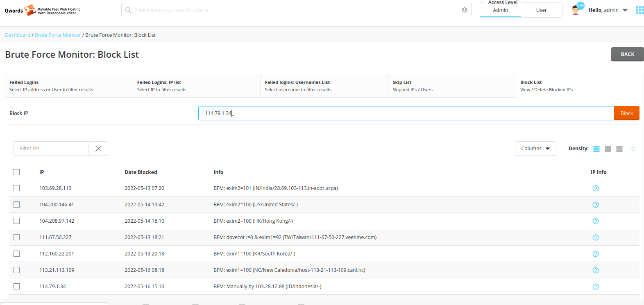This screenshot has height=305, width=644.
Task: Check the row for 104.200.146.41
Action: tap(17, 205)
